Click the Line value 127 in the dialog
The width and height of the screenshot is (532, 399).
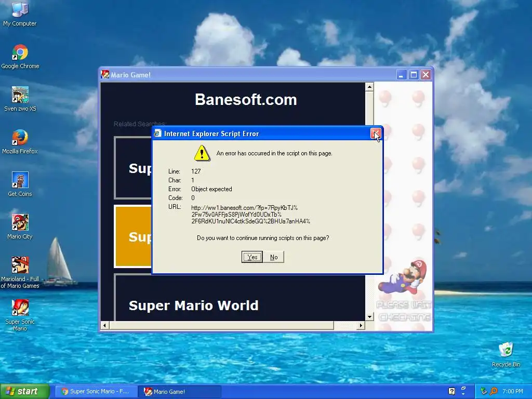pos(196,171)
